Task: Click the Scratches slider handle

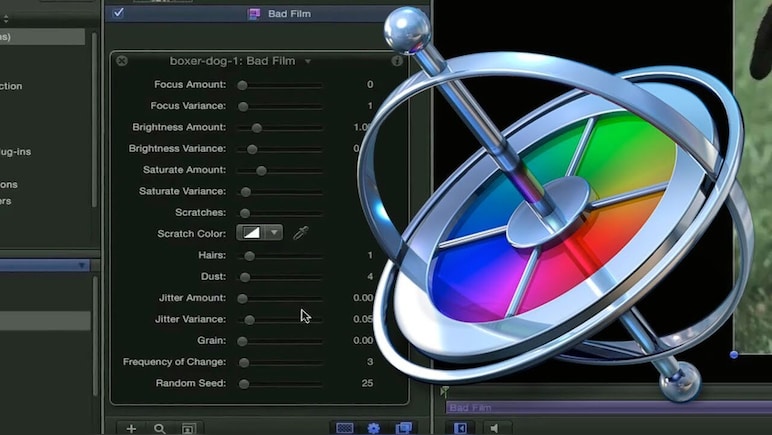Action: click(245, 213)
